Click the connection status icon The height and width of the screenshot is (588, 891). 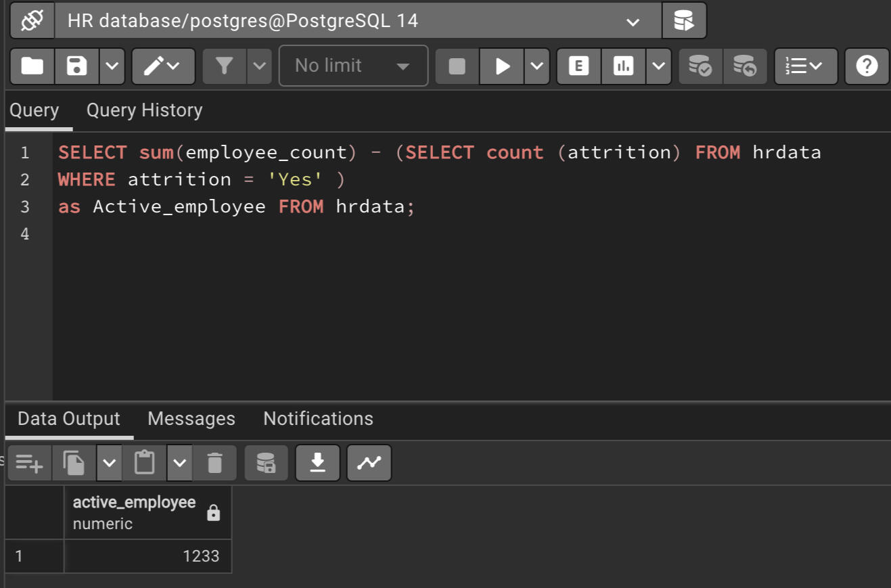32,21
